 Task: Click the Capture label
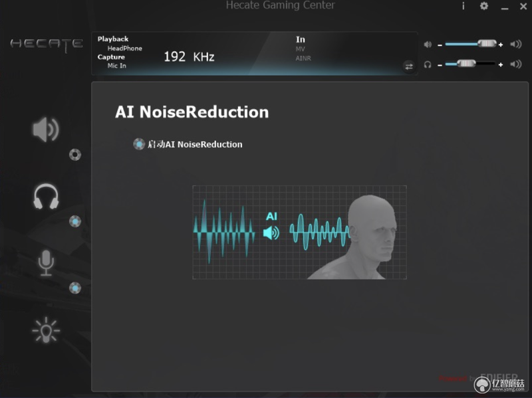[111, 57]
